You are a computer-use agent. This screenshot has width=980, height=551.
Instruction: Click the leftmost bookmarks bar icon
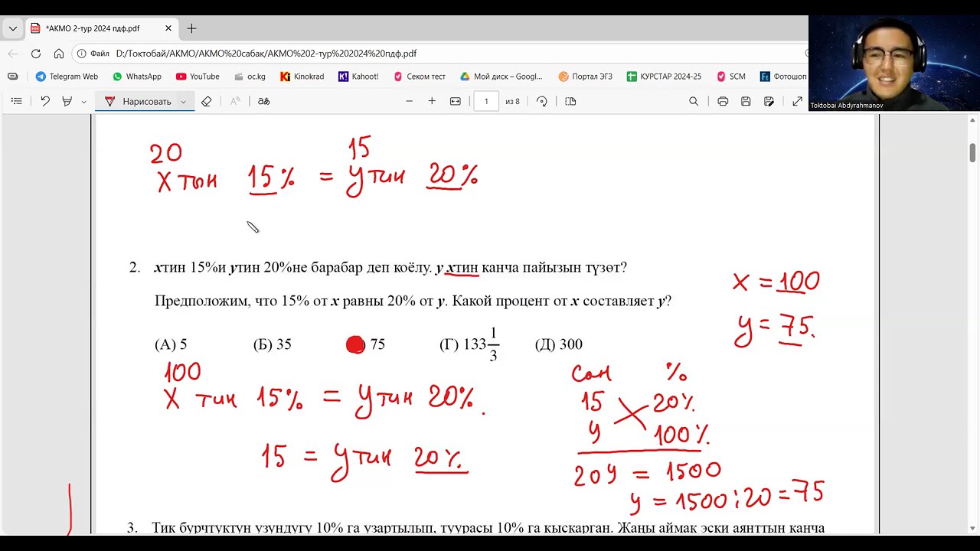(12, 77)
